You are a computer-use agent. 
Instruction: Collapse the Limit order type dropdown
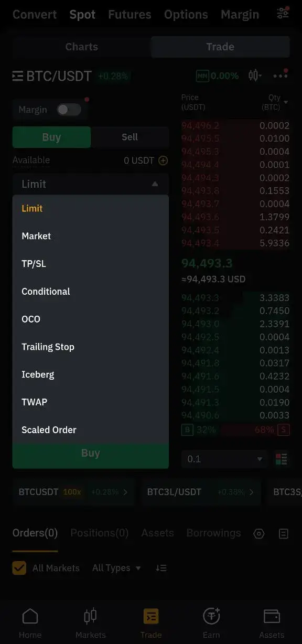pyautogui.click(x=155, y=184)
